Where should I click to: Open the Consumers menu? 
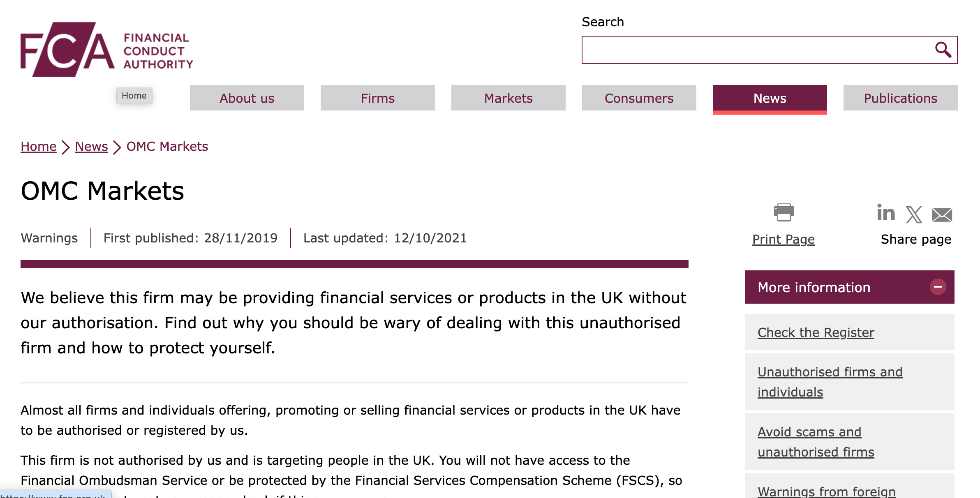[x=639, y=98]
